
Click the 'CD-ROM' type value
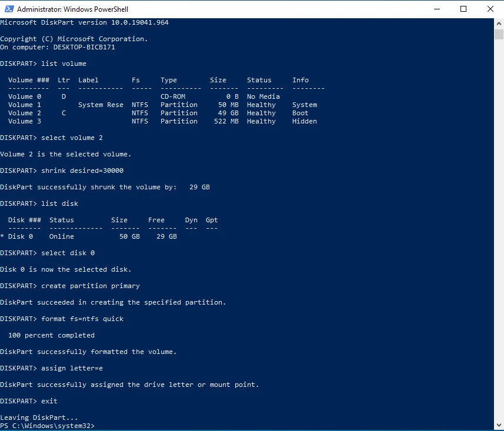click(173, 96)
